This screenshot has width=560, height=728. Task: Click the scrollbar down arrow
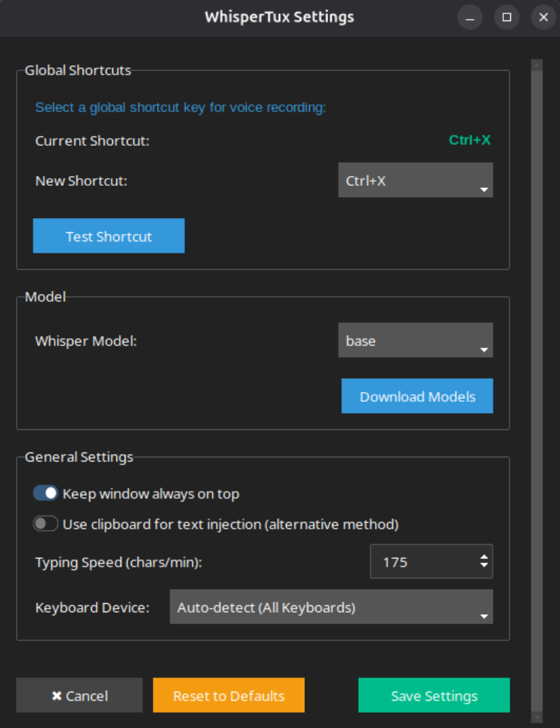(537, 717)
